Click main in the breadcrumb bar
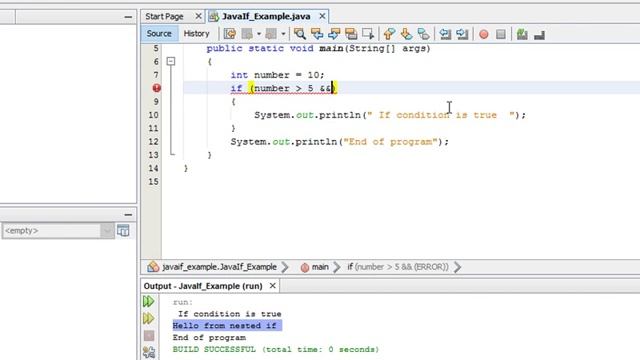Screen dimensions: 640x360 (x=320, y=267)
